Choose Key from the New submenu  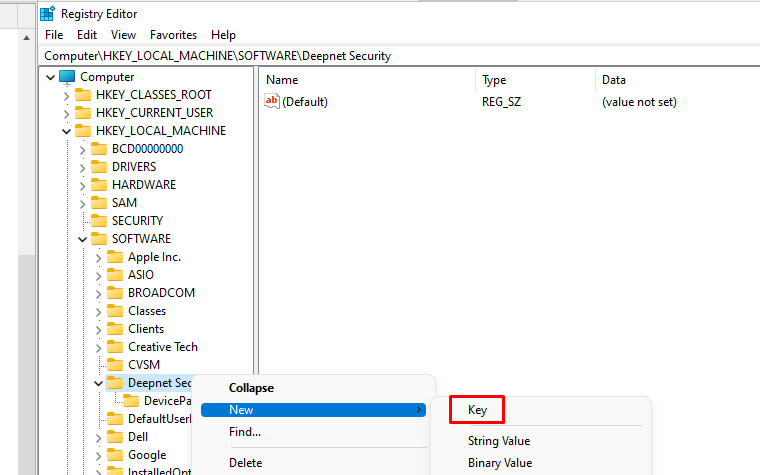477,410
